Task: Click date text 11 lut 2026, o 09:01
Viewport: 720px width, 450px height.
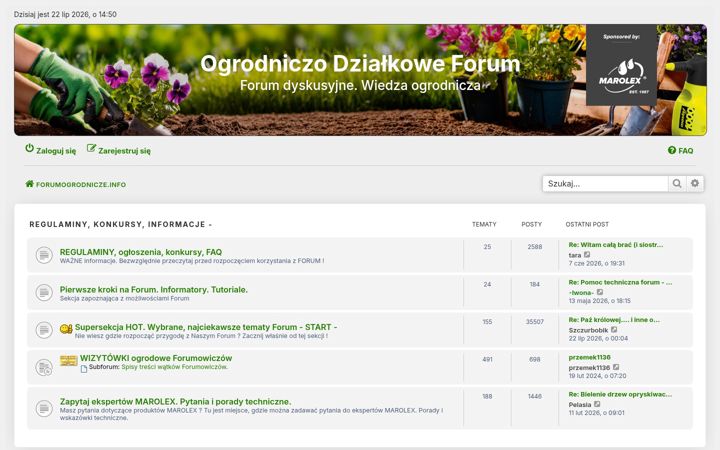Action: [x=596, y=413]
